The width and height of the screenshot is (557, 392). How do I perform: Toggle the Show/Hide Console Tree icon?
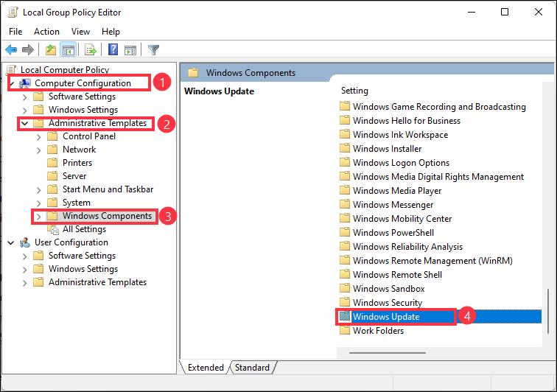point(69,50)
